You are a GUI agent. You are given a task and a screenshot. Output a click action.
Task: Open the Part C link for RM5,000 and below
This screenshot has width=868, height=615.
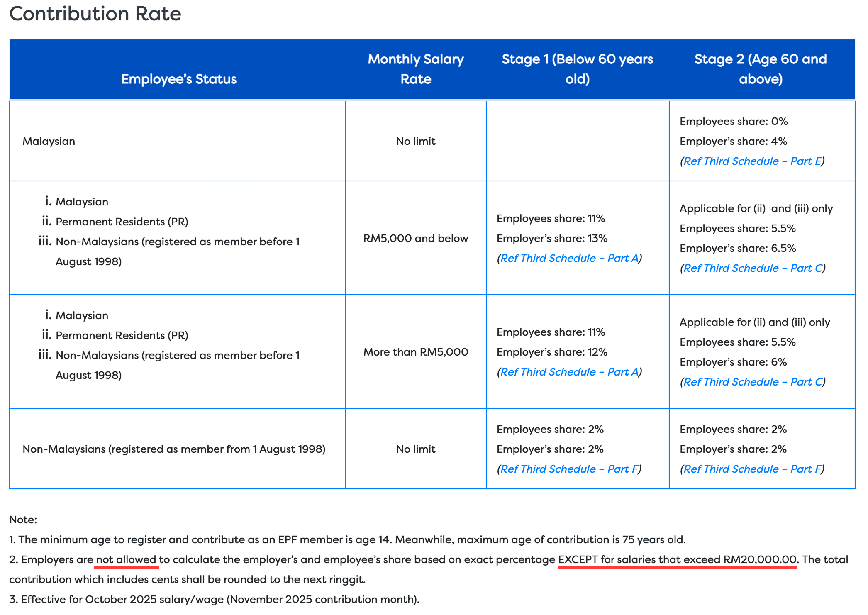(752, 268)
